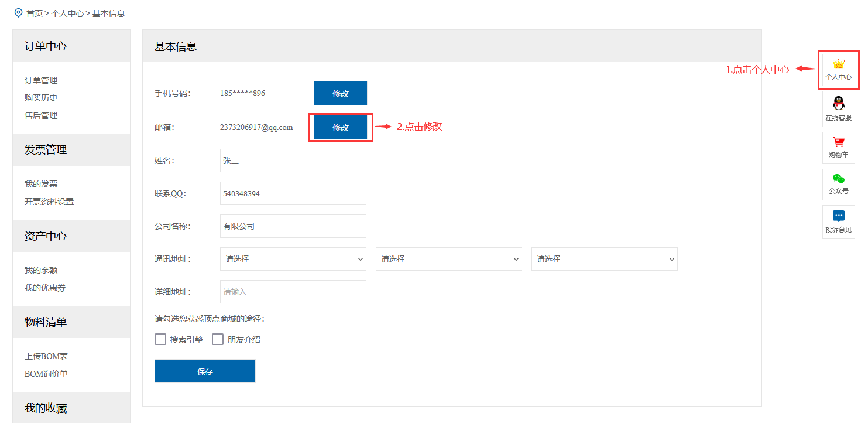868x423 pixels.
Task: Click 修改 button next to phone number
Action: point(340,93)
